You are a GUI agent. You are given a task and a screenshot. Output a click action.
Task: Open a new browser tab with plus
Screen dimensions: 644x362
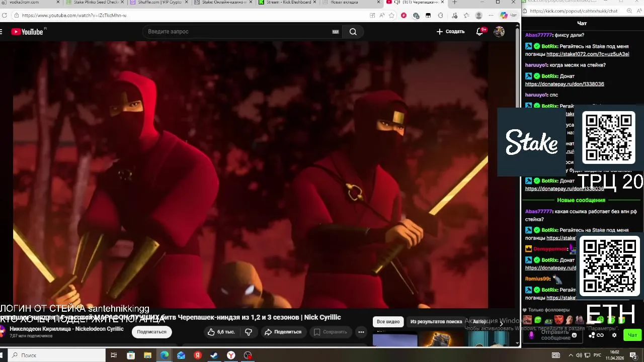[x=454, y=3]
